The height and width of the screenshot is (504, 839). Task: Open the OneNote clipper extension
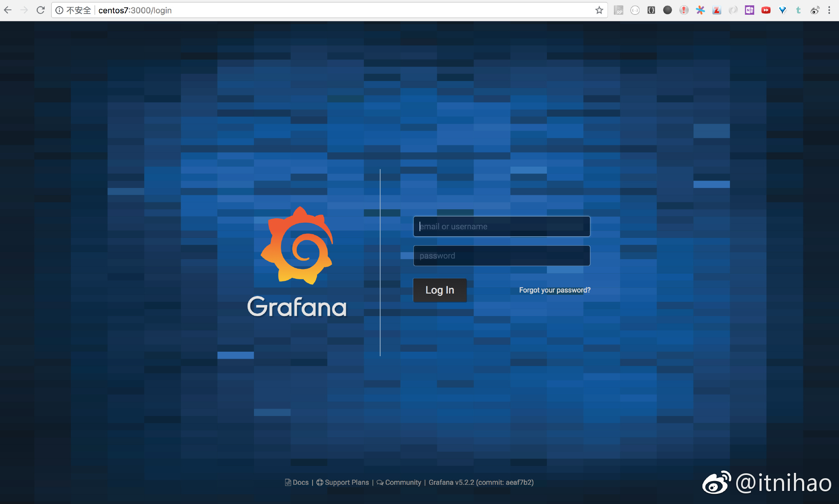(750, 10)
